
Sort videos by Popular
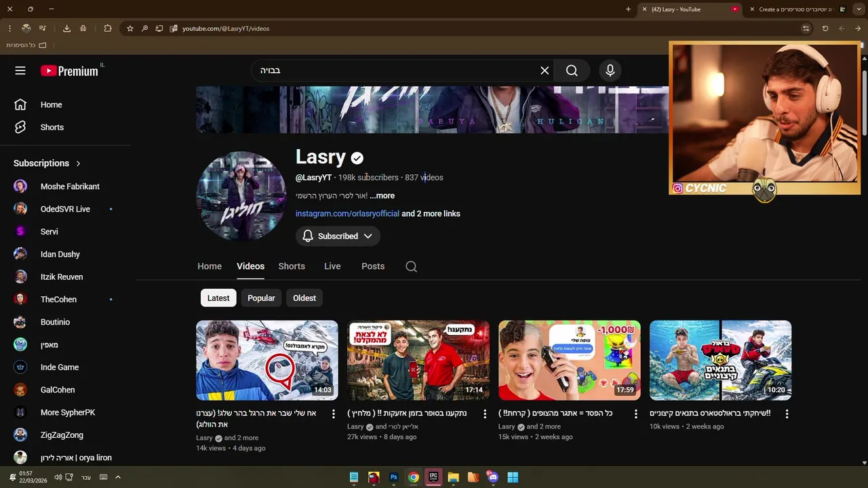tap(261, 298)
